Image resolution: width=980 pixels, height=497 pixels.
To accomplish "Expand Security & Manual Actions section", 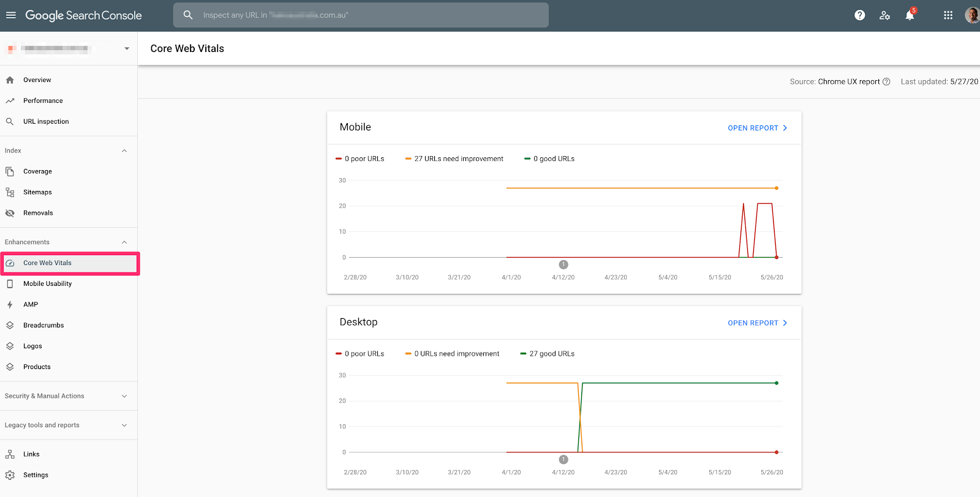I will 124,396.
